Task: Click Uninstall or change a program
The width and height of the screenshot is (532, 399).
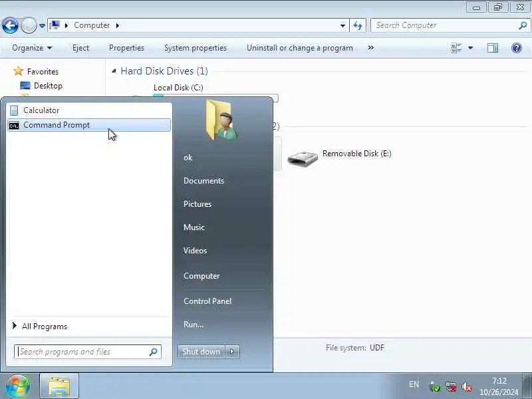Action: [300, 48]
